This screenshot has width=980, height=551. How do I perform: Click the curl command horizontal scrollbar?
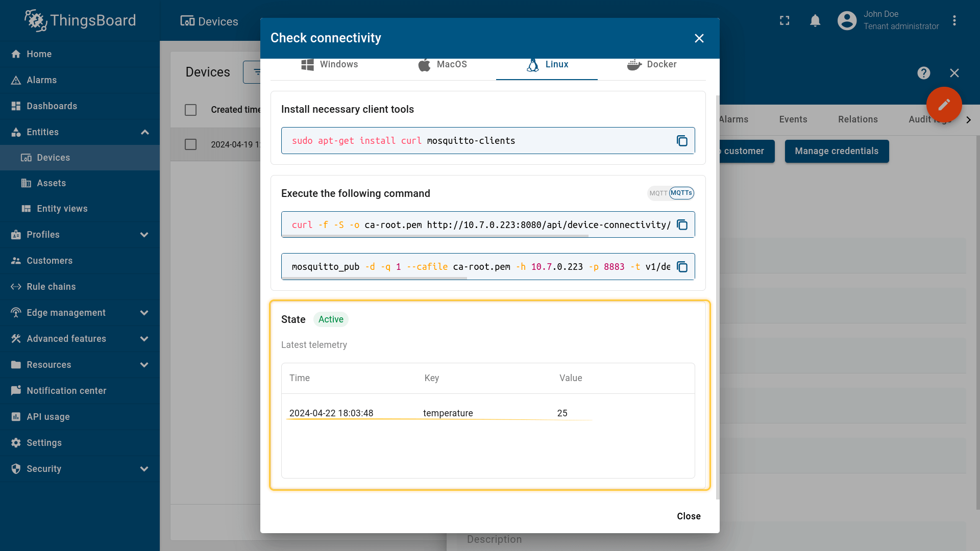(x=435, y=236)
